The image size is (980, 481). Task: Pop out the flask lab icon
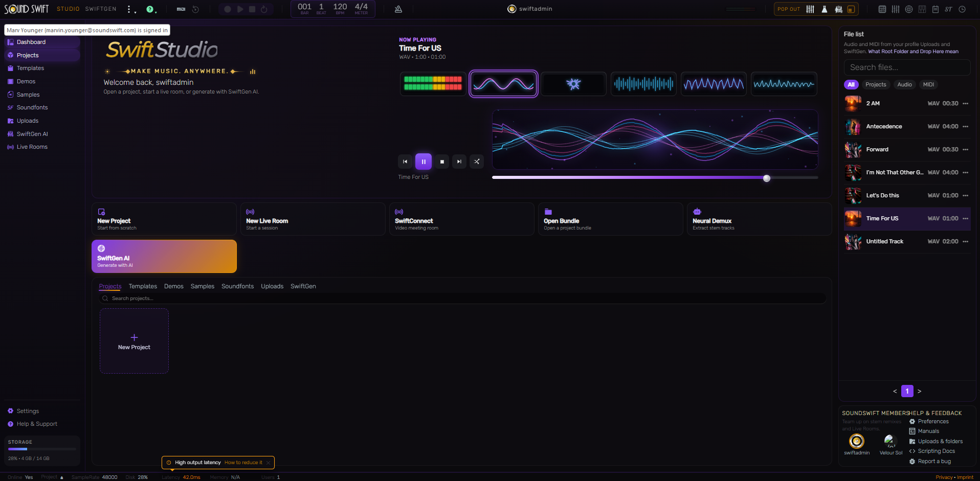(825, 9)
